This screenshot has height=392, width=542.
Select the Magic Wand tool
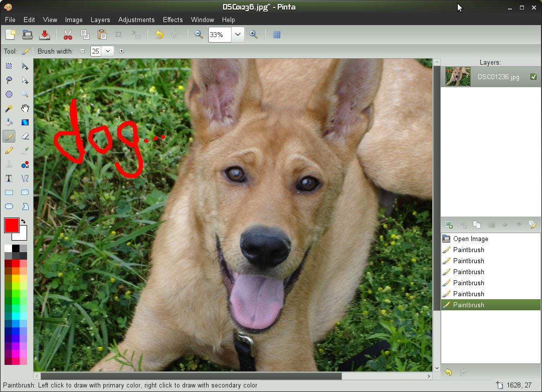(9, 108)
